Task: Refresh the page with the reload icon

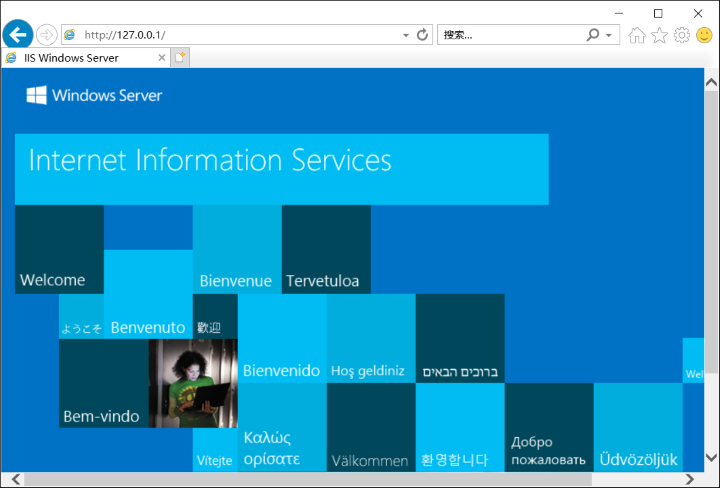Action: point(422,35)
